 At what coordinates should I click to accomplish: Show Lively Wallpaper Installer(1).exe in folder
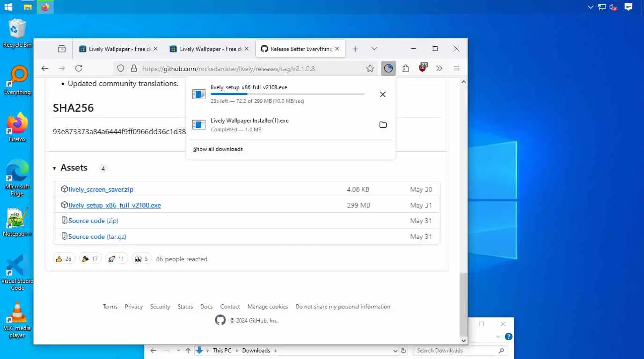[383, 125]
